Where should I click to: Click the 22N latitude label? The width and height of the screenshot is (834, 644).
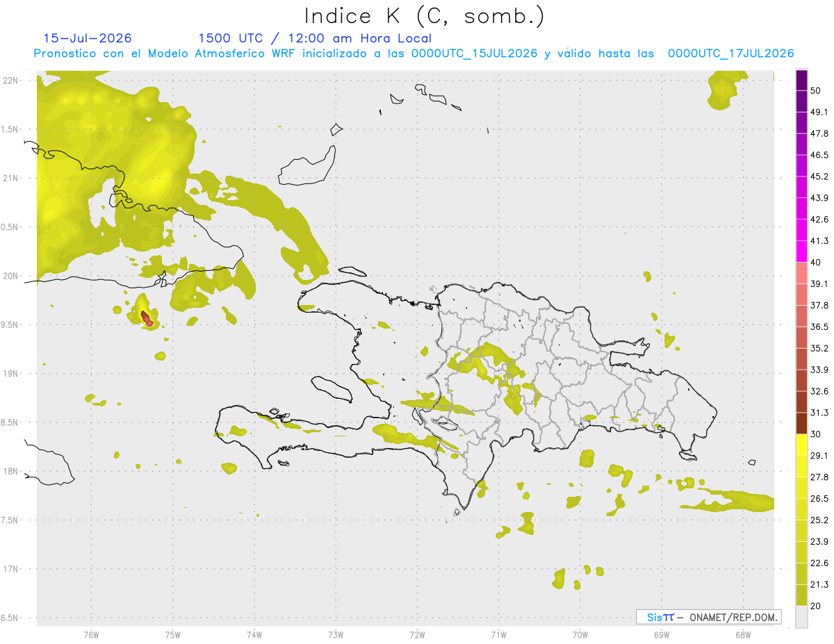point(11,81)
